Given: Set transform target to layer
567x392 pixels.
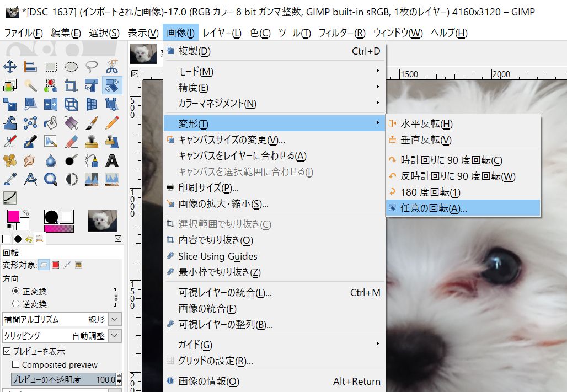Looking at the screenshot, I should pyautogui.click(x=44, y=265).
